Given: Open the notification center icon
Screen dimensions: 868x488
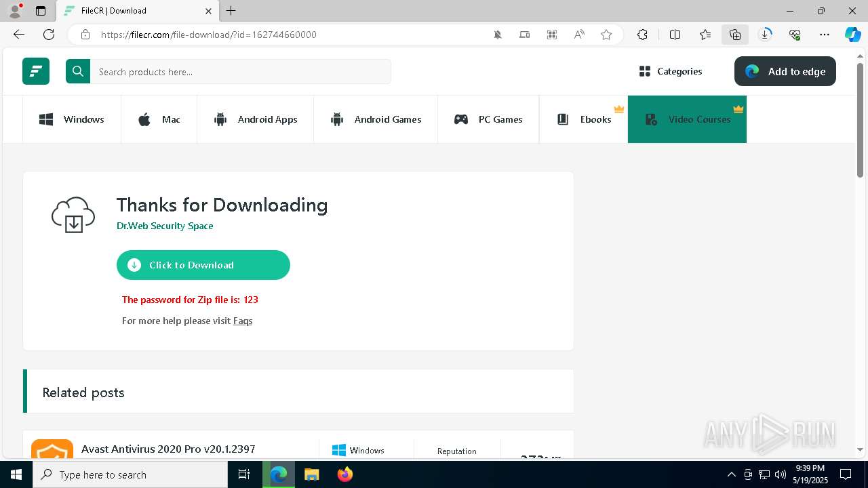Looking at the screenshot, I should [846, 474].
